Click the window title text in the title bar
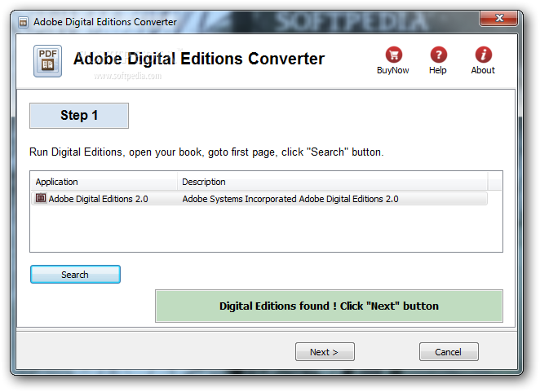Viewport: 540px width, 392px height. click(x=105, y=22)
